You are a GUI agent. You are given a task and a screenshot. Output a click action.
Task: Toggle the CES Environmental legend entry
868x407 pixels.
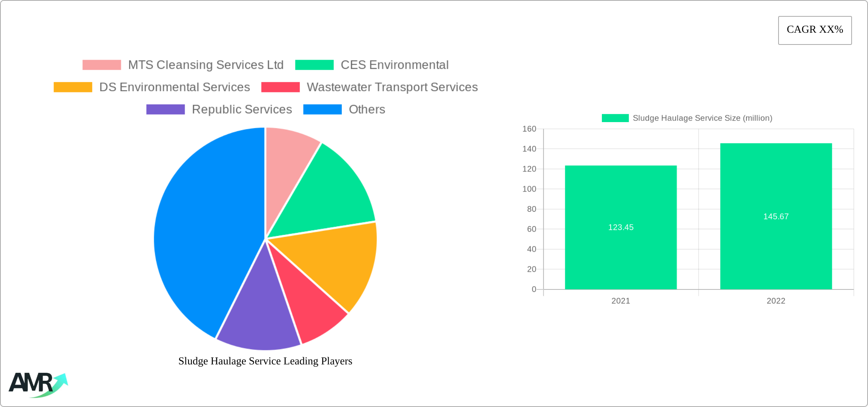click(x=394, y=65)
